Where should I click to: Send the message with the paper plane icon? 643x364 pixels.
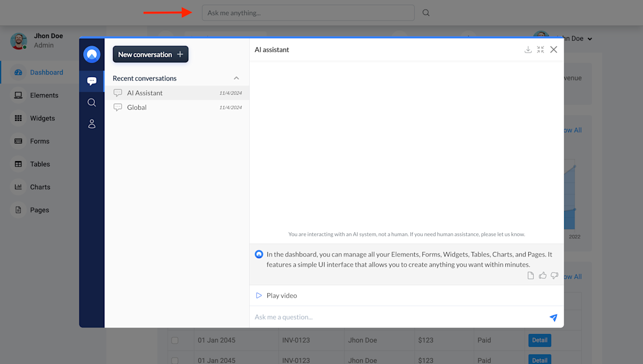click(x=553, y=317)
